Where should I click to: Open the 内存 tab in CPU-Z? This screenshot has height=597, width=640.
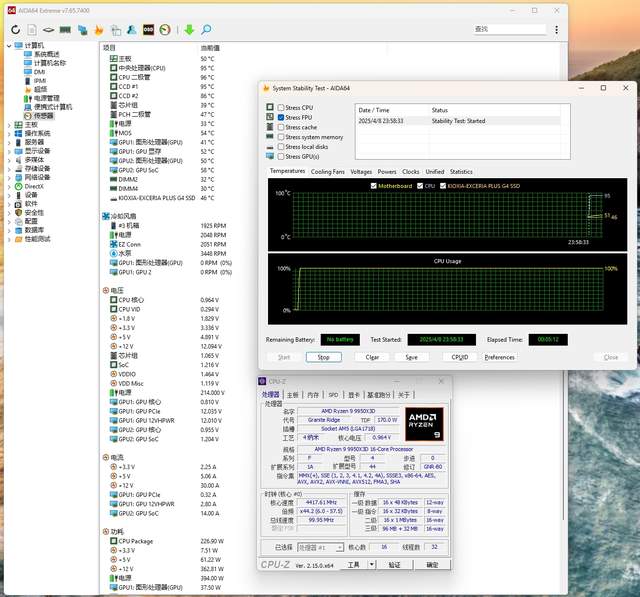pos(312,395)
